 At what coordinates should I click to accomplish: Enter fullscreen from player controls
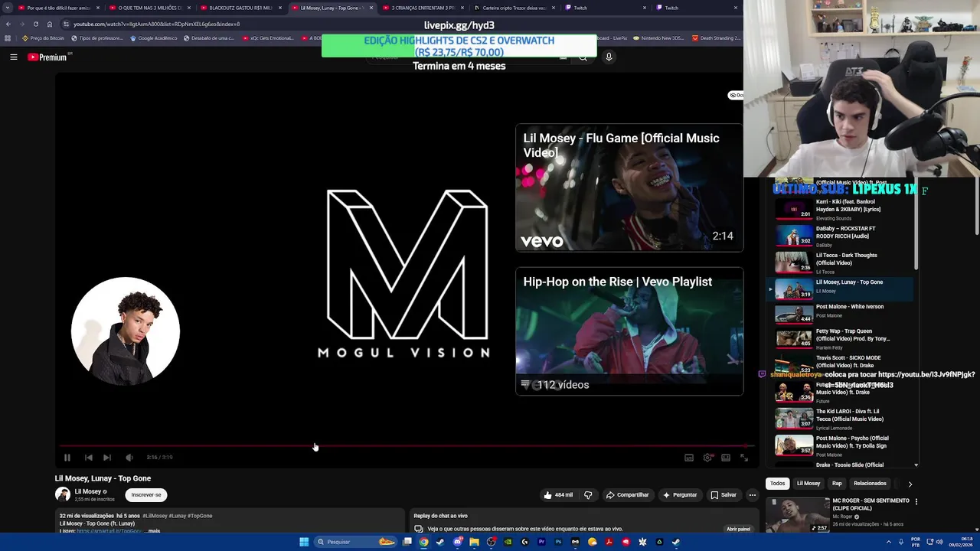(x=744, y=458)
